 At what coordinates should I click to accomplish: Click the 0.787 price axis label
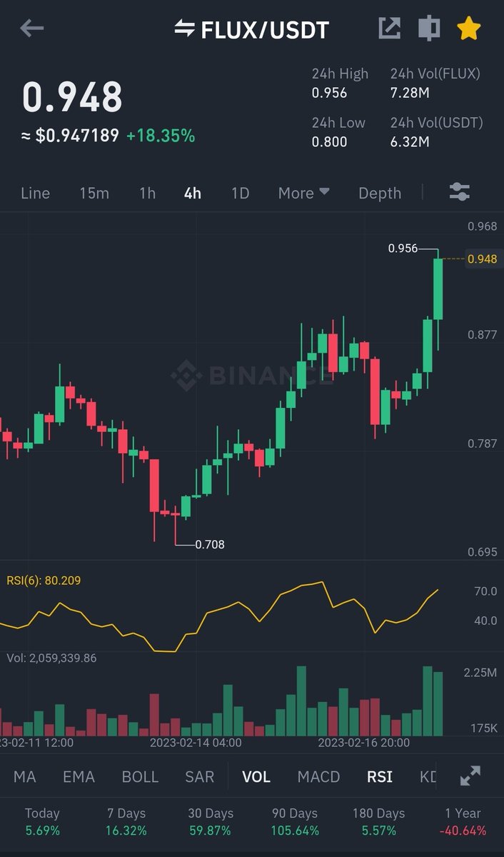[483, 443]
